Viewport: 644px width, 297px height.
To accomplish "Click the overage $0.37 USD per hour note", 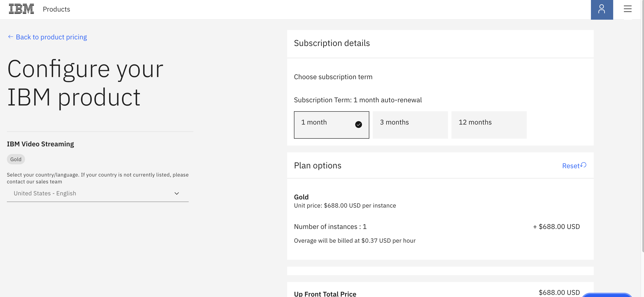I will [355, 241].
